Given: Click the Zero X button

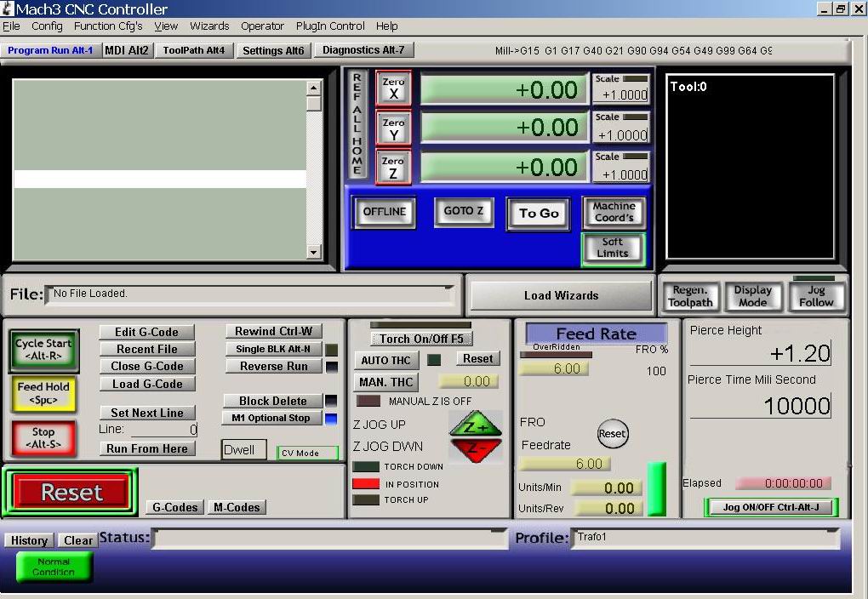Looking at the screenshot, I should pos(393,88).
